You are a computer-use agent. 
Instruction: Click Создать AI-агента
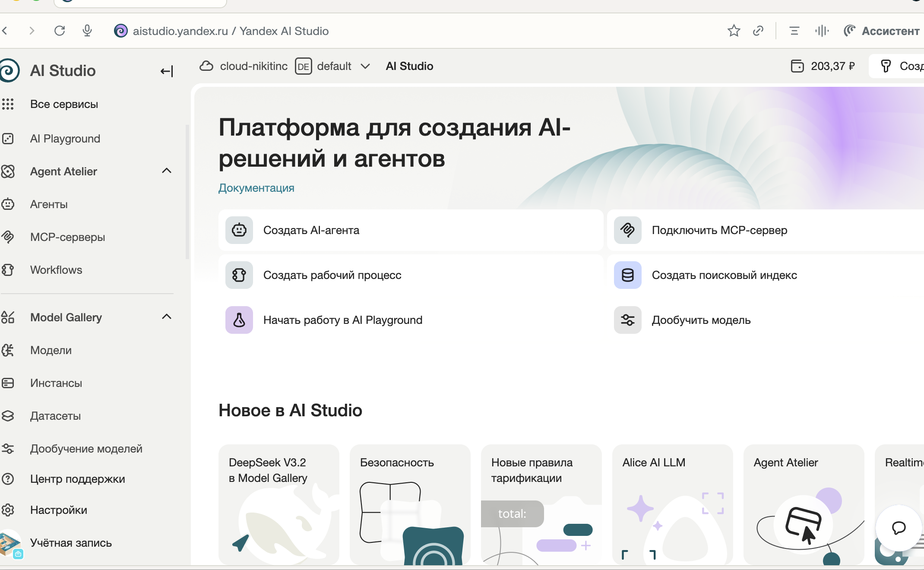pyautogui.click(x=411, y=230)
